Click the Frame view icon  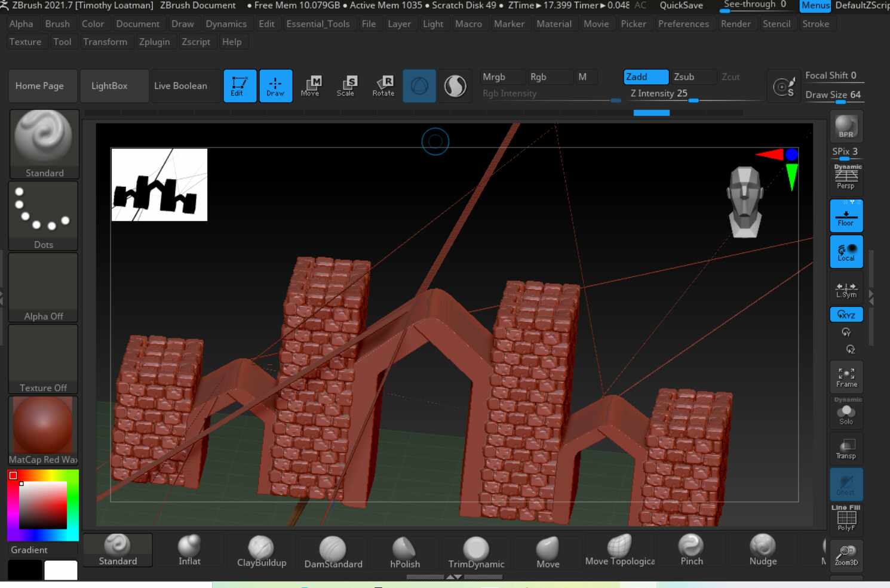846,377
